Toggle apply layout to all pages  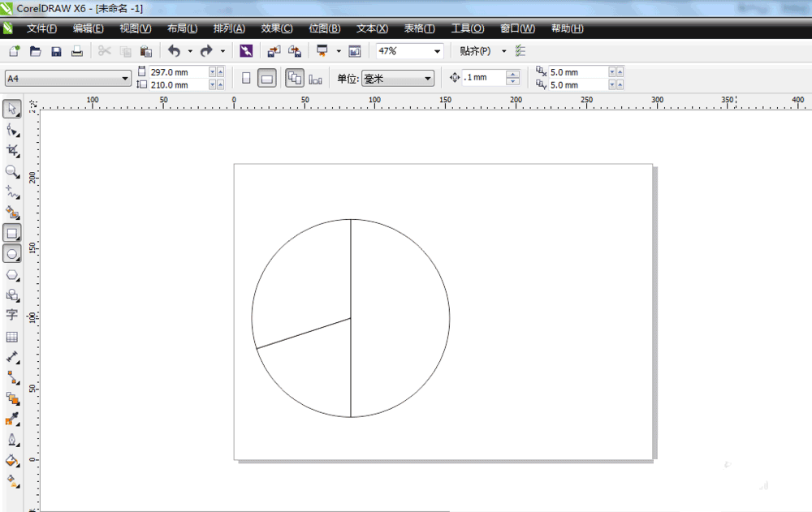coord(295,78)
